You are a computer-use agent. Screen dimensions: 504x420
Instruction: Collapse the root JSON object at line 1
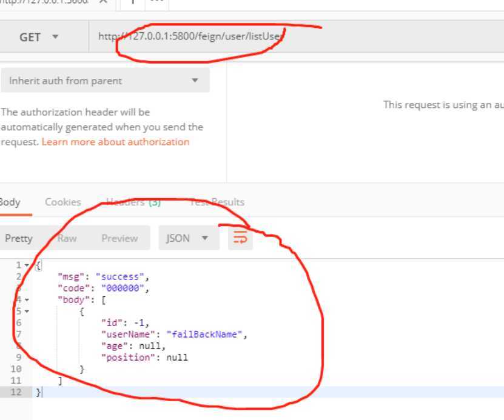pyautogui.click(x=27, y=265)
